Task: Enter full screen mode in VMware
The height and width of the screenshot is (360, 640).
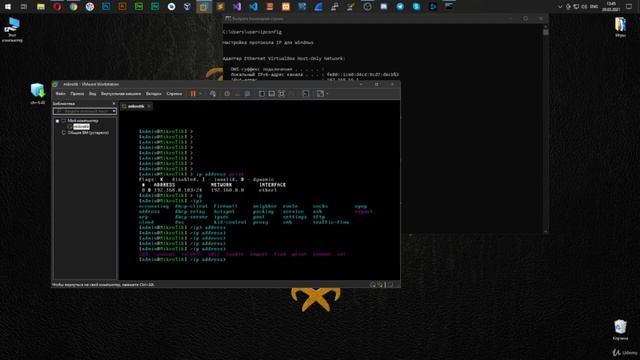Action: [x=282, y=93]
